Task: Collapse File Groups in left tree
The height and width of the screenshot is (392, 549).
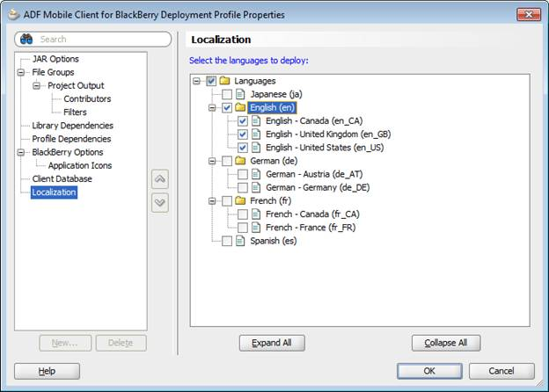Action: point(21,72)
